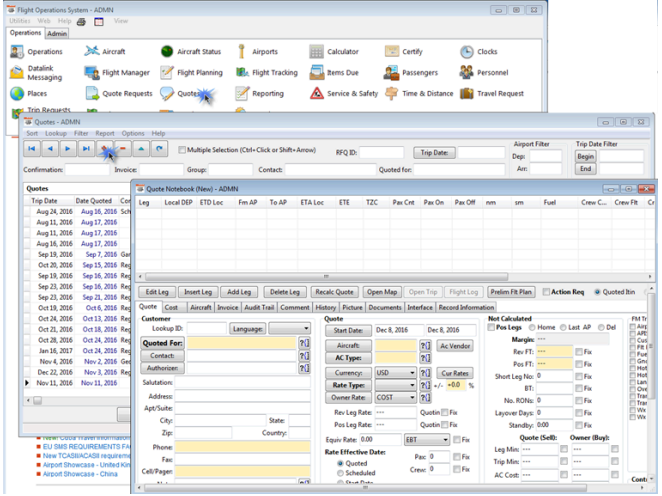Screen dimensions: 662x496
Task: Open the EBT equiv rate dropdown
Action: tap(426, 440)
